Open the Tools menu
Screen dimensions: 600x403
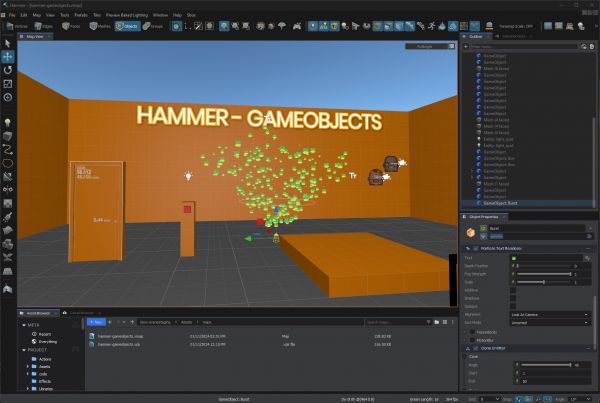pyautogui.click(x=65, y=15)
